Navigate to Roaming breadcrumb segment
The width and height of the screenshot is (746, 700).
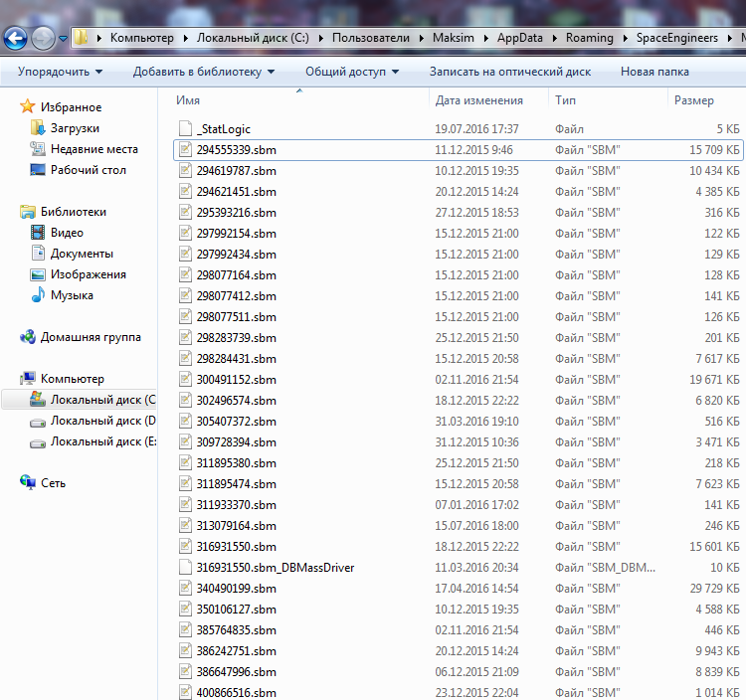(590, 38)
